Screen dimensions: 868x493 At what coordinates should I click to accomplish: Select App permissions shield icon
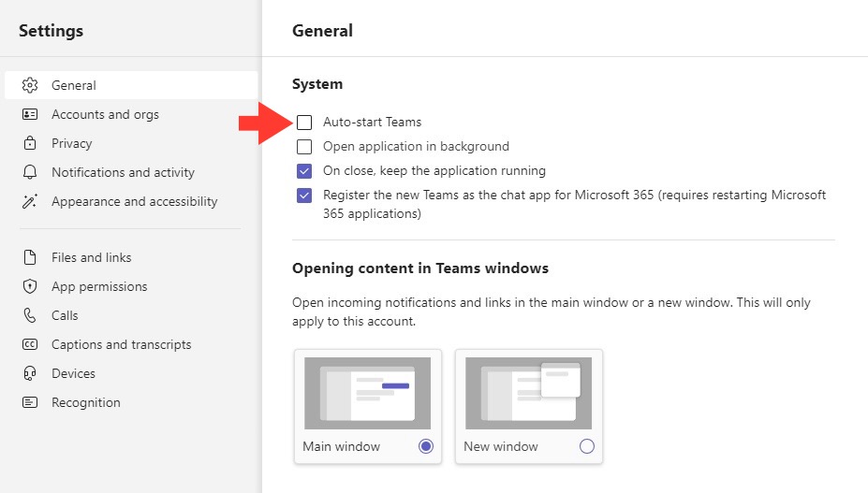click(30, 286)
